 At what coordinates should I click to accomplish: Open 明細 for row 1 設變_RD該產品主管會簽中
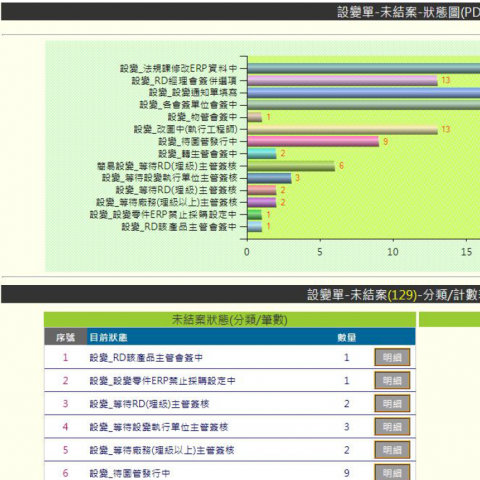click(x=392, y=357)
